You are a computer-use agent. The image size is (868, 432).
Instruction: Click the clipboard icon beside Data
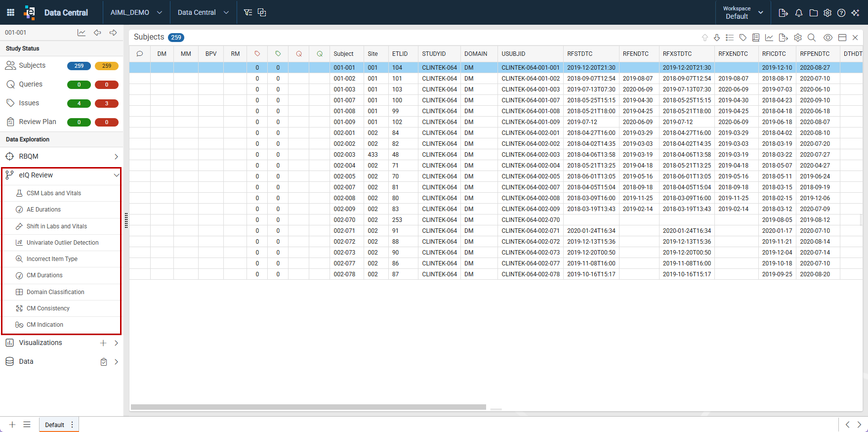click(104, 362)
